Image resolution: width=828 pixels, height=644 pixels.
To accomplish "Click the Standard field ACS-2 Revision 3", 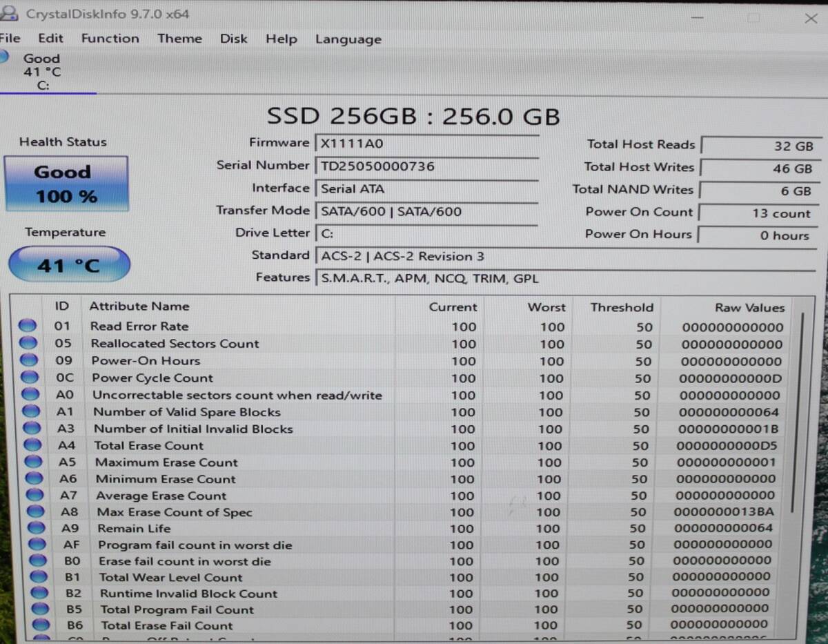I will 565,256.
